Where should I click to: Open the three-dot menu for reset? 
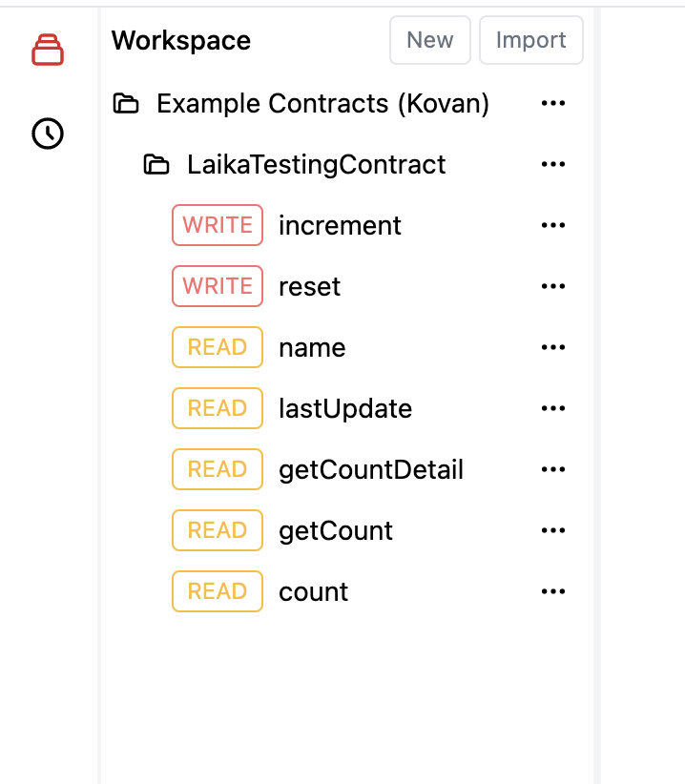coord(553,287)
